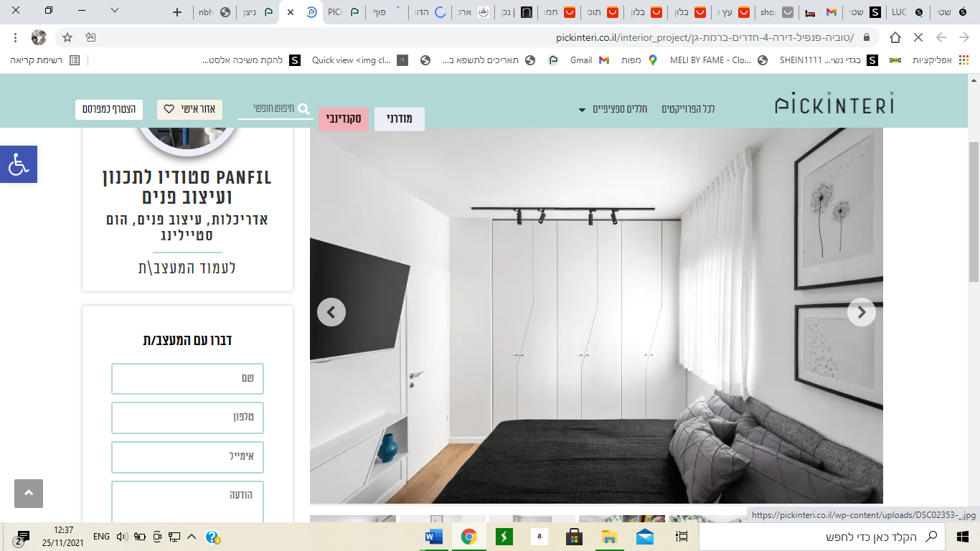Viewport: 980px width, 551px height.
Task: Close the active Chrome tab
Action: point(290,12)
